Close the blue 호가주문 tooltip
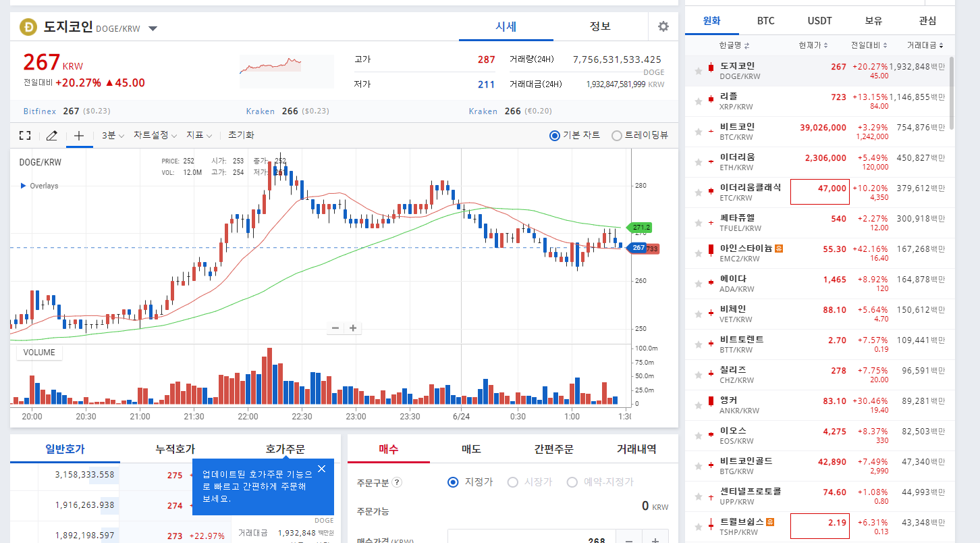The width and height of the screenshot is (980, 543). click(321, 469)
